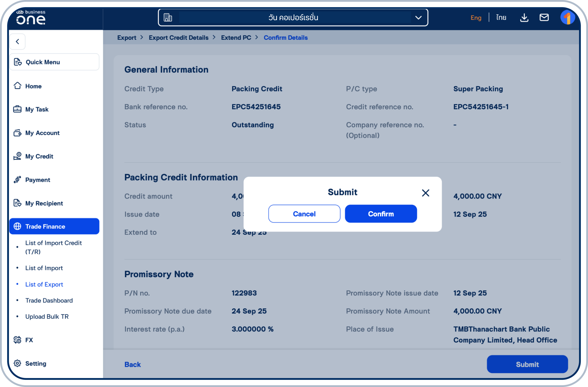The image size is (588, 387).
Task: Close the Submit dialog with X
Action: [425, 193]
